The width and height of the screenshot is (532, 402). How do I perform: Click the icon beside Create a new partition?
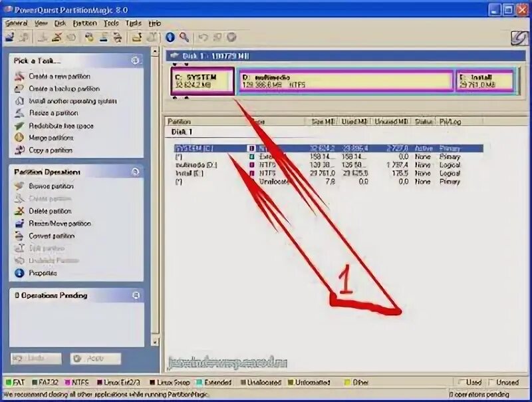click(x=20, y=76)
